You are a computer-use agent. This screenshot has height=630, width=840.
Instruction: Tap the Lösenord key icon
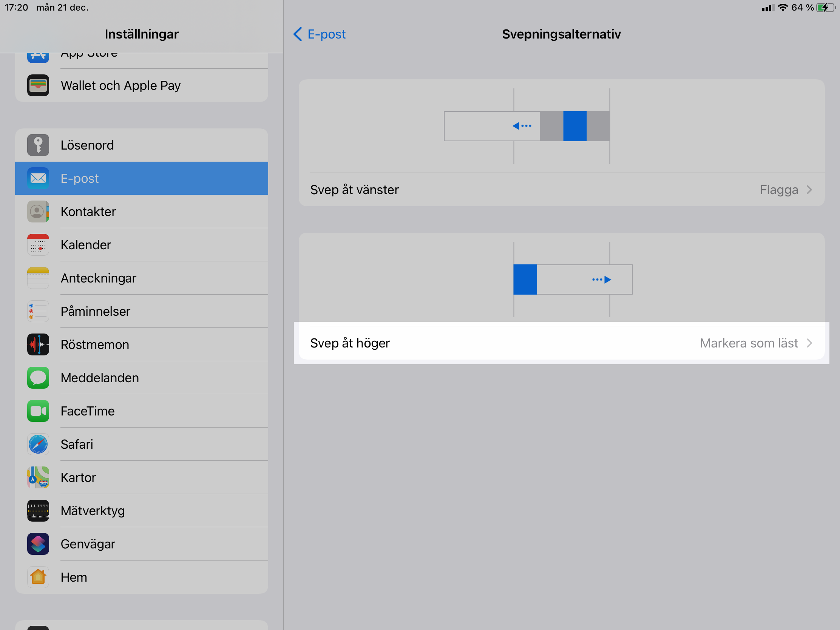(38, 145)
